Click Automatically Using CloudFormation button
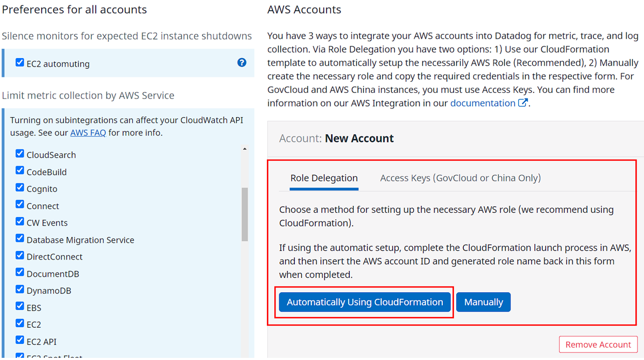Screen dimensions: 644x360 365,302
